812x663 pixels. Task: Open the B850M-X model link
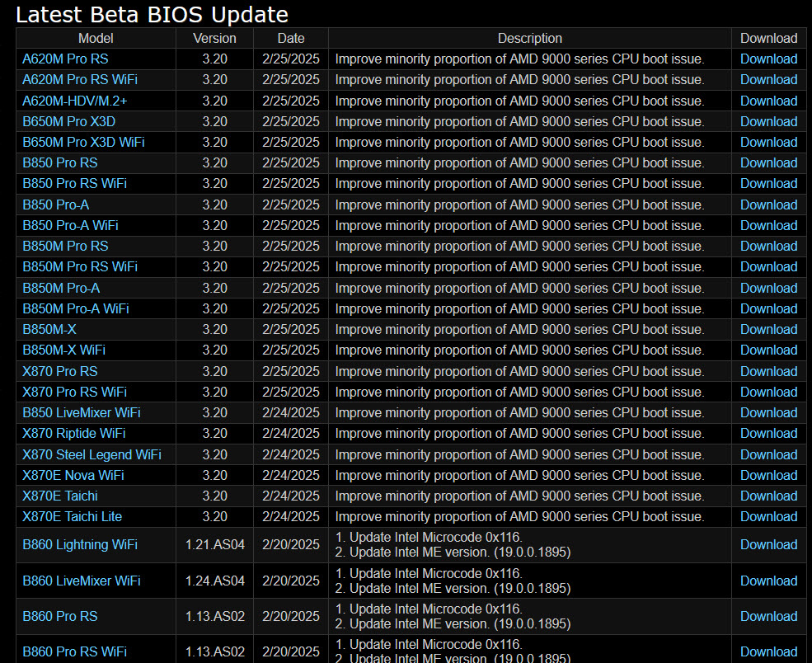tap(49, 330)
